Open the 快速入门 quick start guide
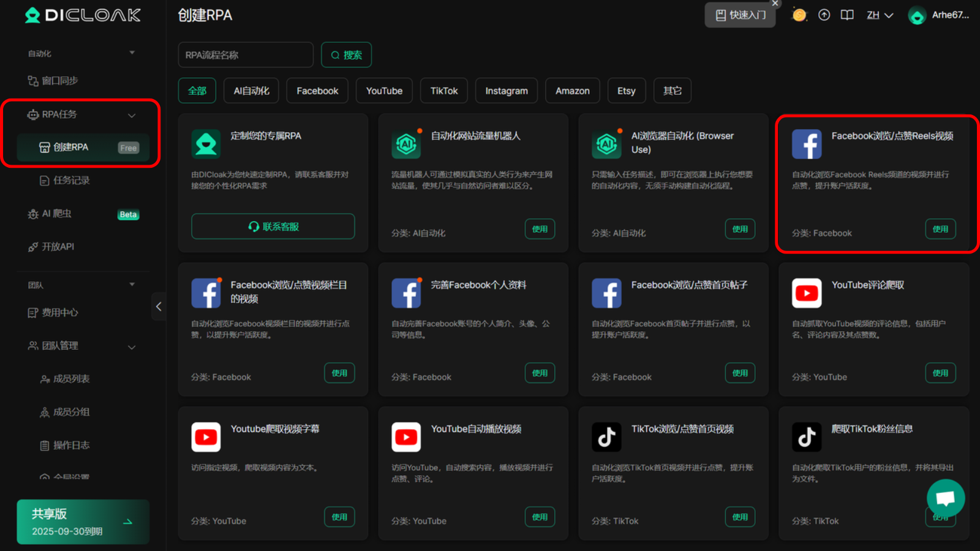The height and width of the screenshot is (551, 980). point(740,15)
